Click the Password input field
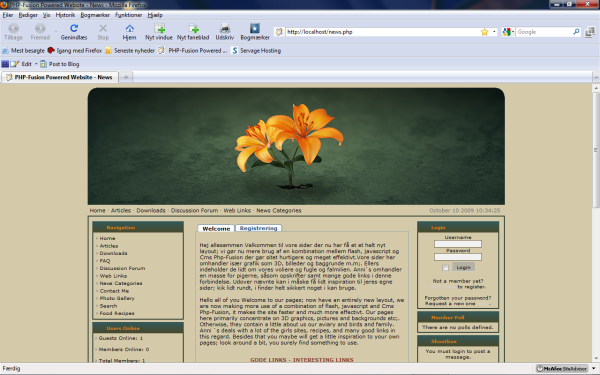Viewport: 600px width, 375px height. [458, 257]
